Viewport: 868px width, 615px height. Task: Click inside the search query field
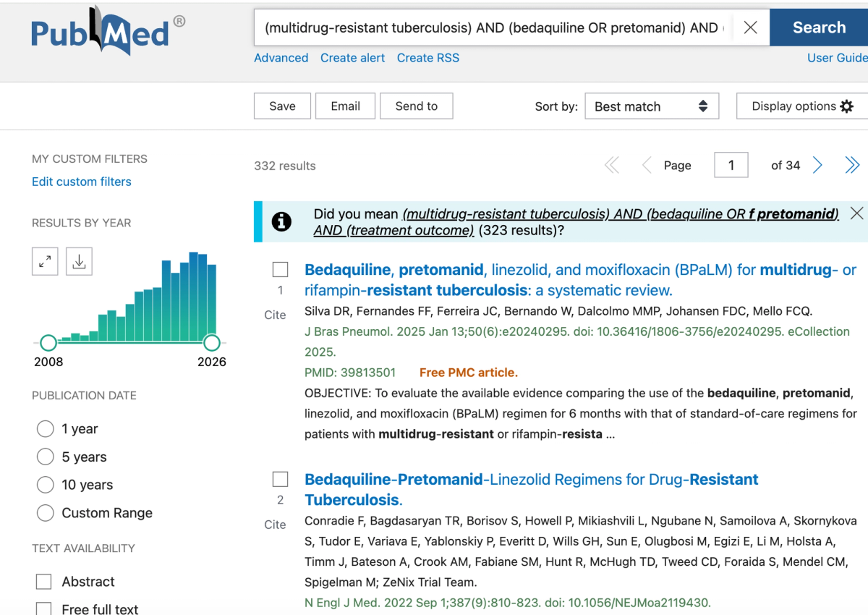tap(494, 27)
